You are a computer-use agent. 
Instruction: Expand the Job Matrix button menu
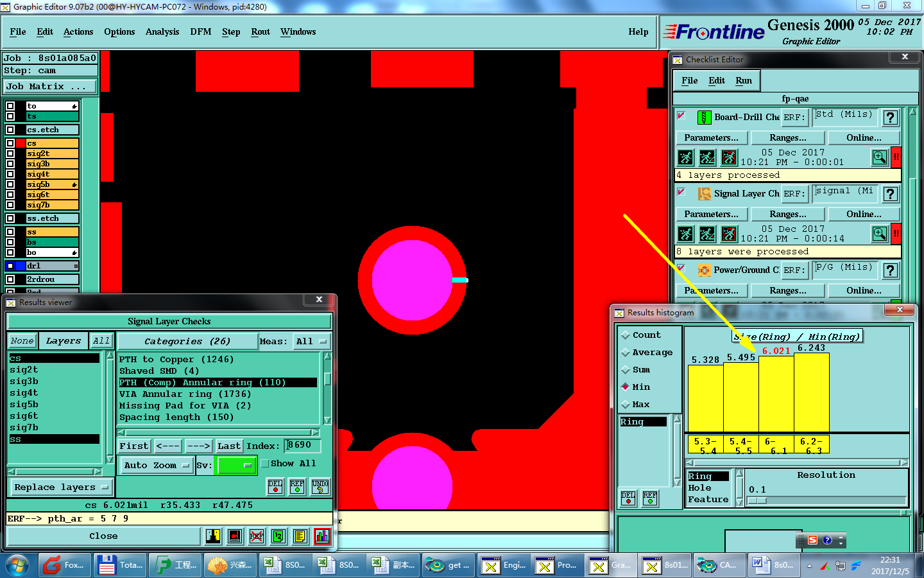click(50, 86)
